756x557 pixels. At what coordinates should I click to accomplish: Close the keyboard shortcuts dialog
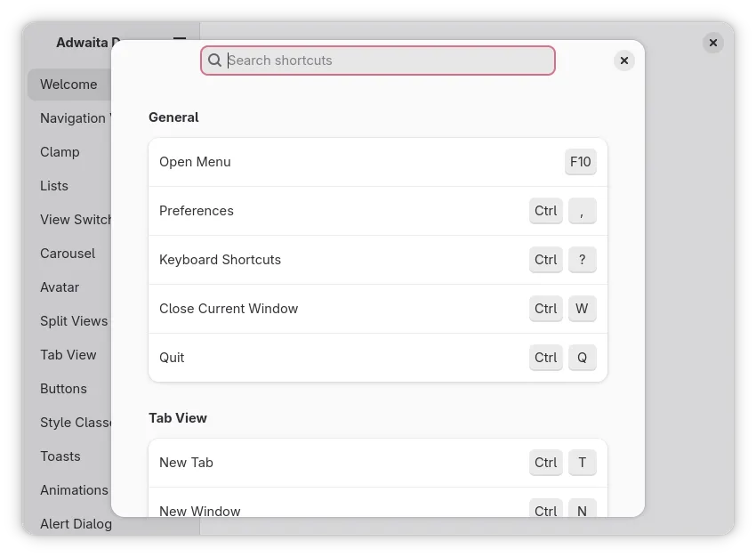click(624, 61)
